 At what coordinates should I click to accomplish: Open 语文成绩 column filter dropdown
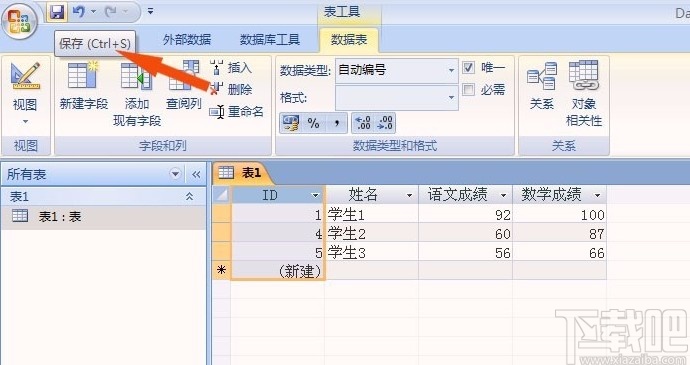pos(503,195)
